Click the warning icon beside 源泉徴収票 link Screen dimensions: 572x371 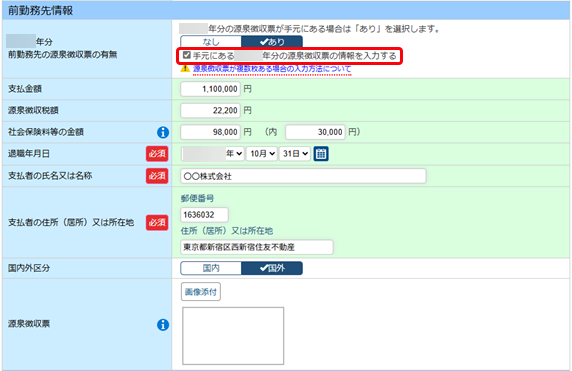tap(185, 69)
